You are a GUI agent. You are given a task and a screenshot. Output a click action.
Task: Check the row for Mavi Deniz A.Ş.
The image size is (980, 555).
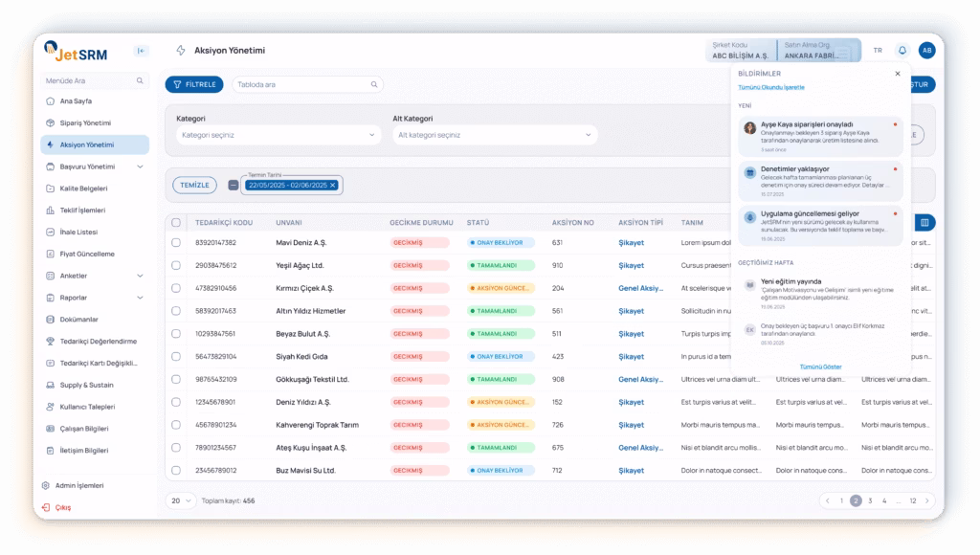175,243
